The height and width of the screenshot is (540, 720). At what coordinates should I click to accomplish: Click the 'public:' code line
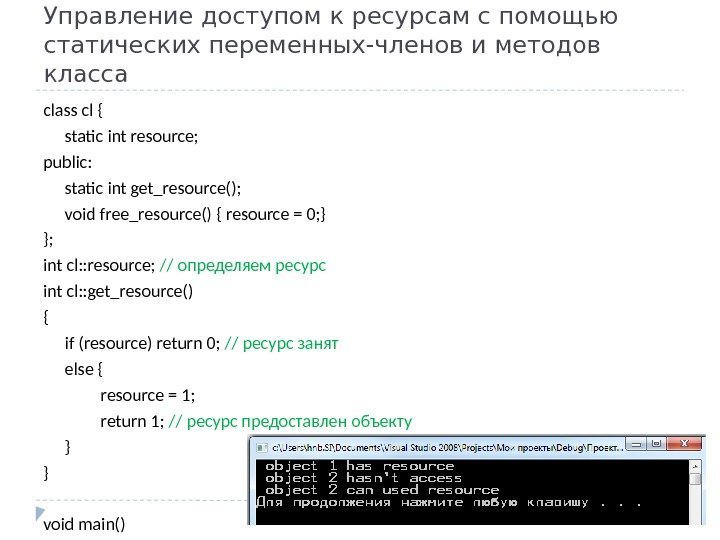coord(68,163)
